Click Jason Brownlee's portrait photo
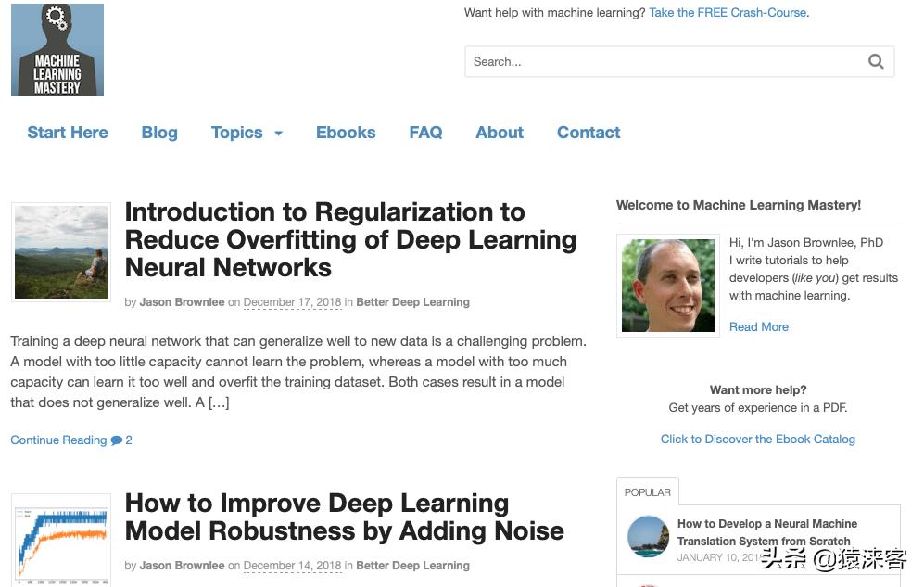Image resolution: width=924 pixels, height=587 pixels. tap(668, 286)
